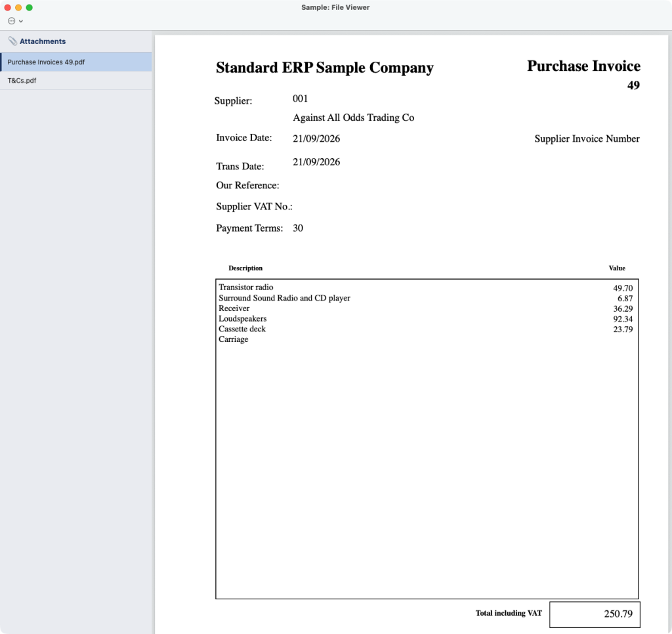Click the value 23.79
The height and width of the screenshot is (634, 672).
pyautogui.click(x=623, y=329)
